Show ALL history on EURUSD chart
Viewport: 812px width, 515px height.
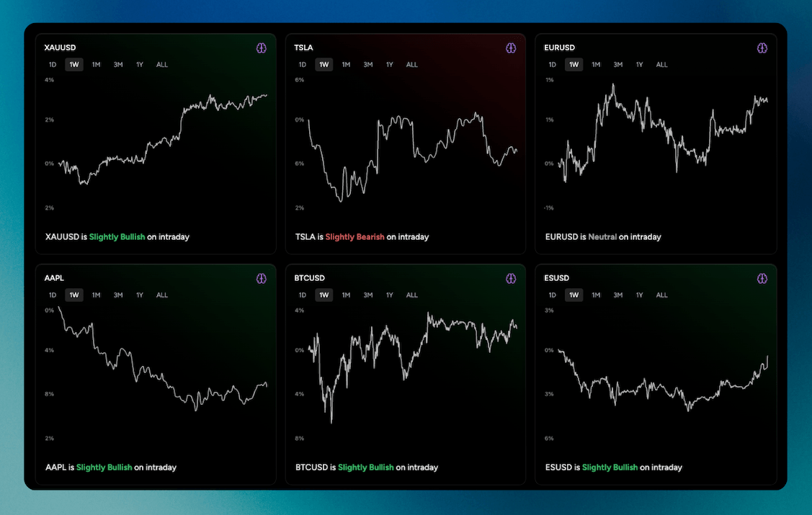(662, 65)
